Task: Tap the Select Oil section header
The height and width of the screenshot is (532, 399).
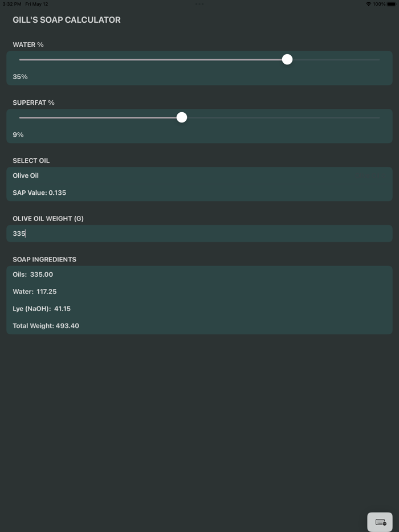Action: pos(31,161)
